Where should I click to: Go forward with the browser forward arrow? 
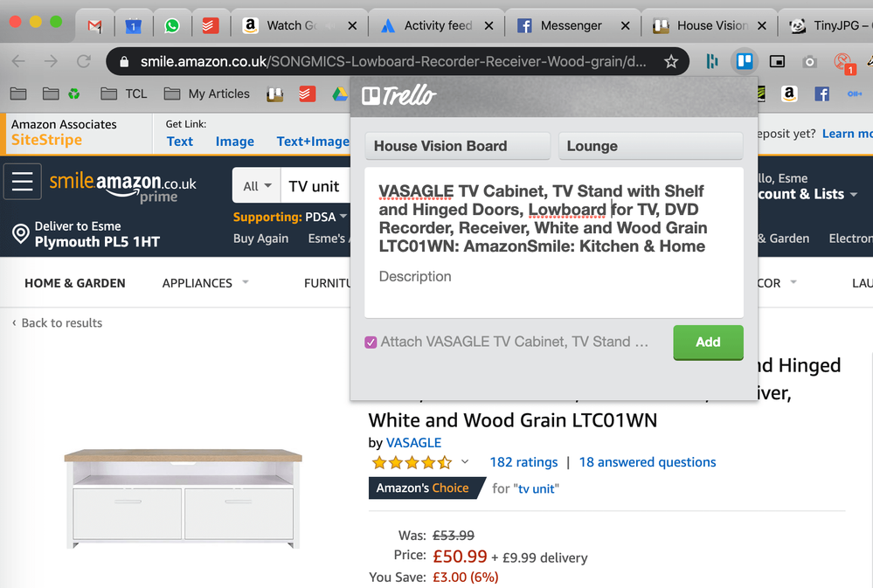(x=51, y=61)
